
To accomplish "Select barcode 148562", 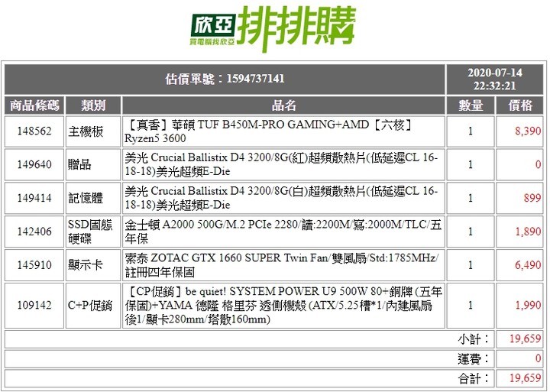I will 34,131.
